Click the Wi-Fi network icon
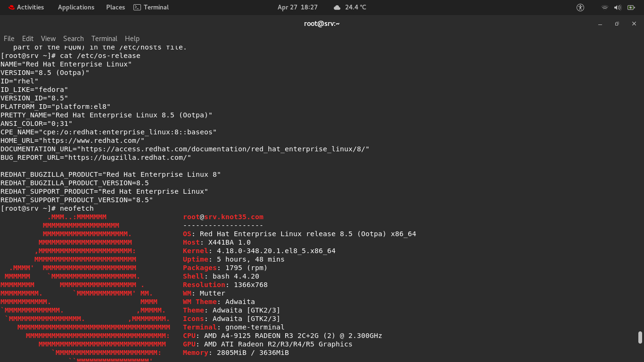 click(605, 8)
